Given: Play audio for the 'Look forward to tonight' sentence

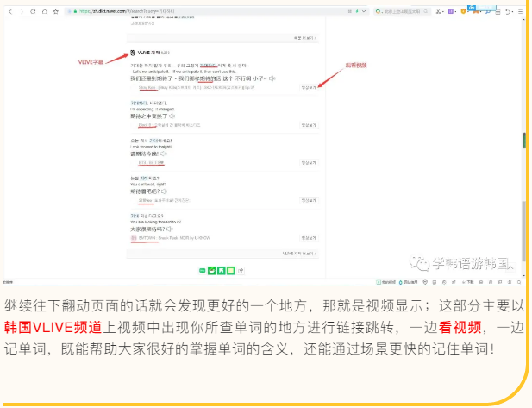Looking at the screenshot, I should tap(164, 154).
